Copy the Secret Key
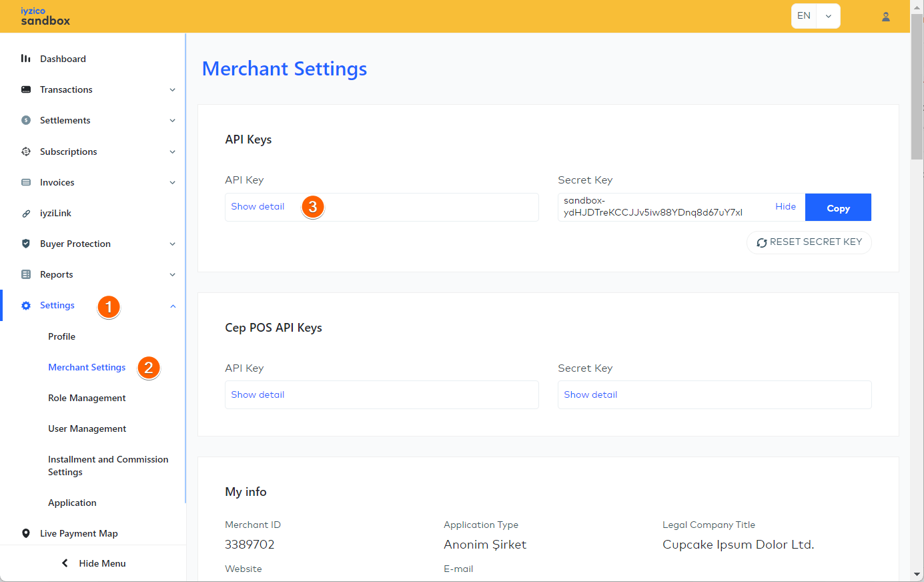924x582 pixels. [838, 208]
